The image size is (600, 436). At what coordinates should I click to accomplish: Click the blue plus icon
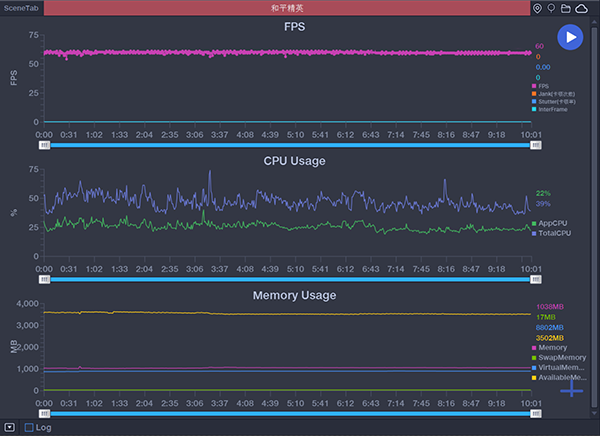(x=571, y=388)
